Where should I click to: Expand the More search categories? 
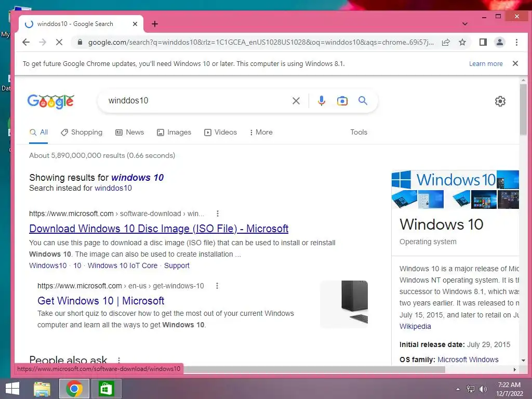[x=261, y=132]
